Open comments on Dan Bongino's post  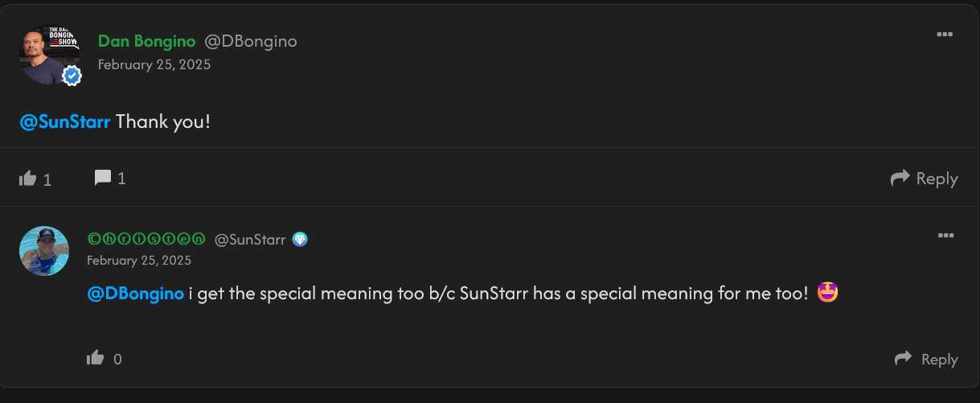point(103,178)
